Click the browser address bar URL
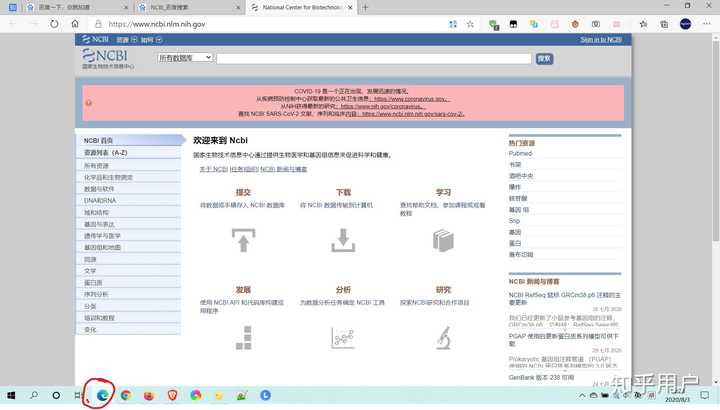Image resolution: width=720 pixels, height=410 pixels. pyautogui.click(x=157, y=24)
